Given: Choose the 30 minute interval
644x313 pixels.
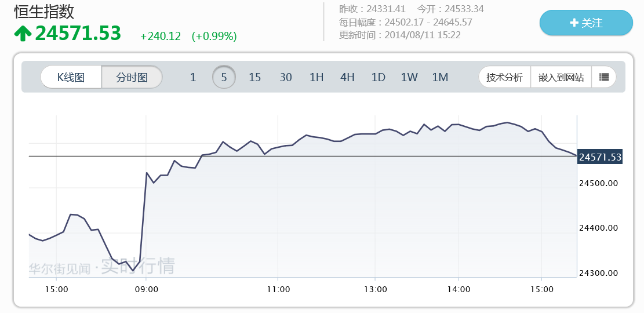Looking at the screenshot, I should (x=286, y=77).
